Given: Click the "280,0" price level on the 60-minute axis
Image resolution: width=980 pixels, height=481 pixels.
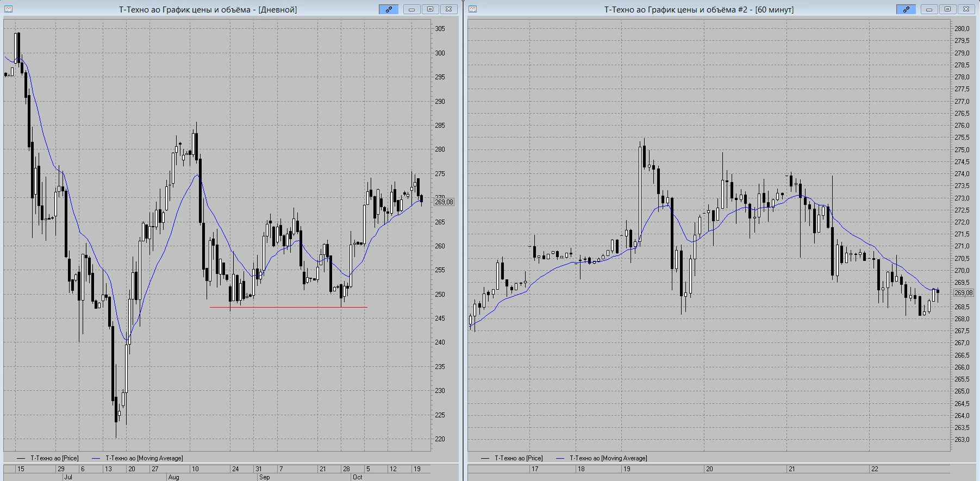Looking at the screenshot, I should (962, 29).
